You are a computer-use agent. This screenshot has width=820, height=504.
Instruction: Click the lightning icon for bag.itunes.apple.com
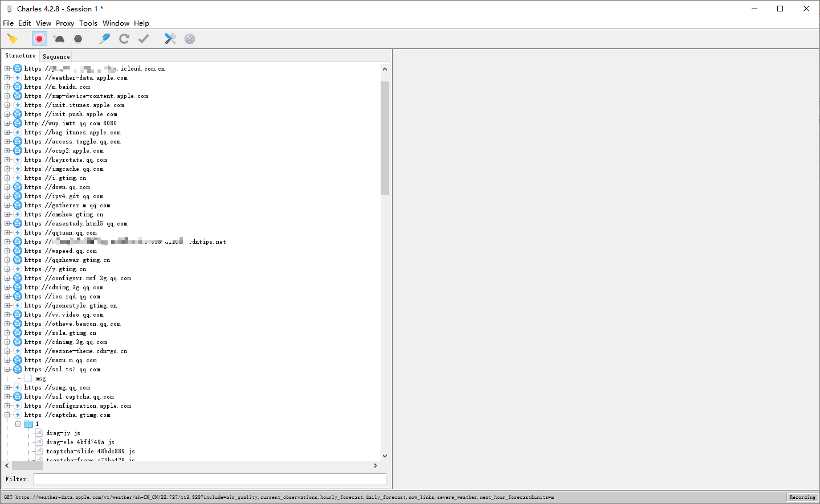18,133
